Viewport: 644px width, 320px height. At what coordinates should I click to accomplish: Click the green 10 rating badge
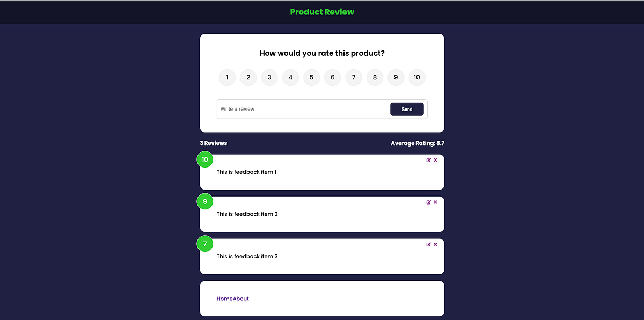[x=205, y=159]
